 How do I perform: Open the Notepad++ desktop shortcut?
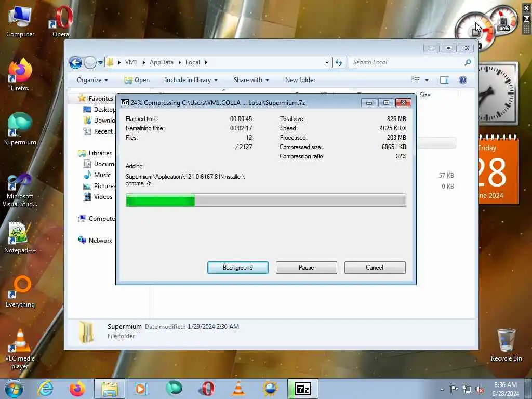(x=20, y=238)
